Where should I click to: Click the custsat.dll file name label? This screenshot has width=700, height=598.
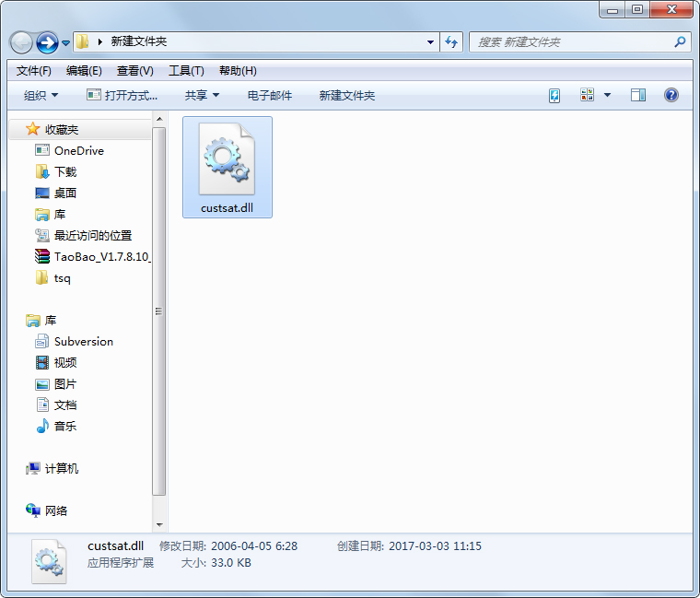pyautogui.click(x=227, y=208)
